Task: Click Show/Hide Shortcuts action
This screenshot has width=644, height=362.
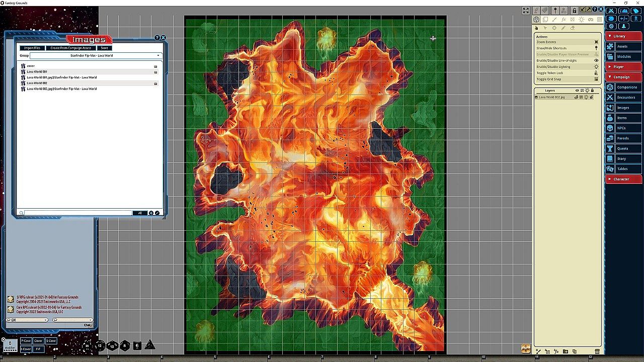Action: (567, 48)
